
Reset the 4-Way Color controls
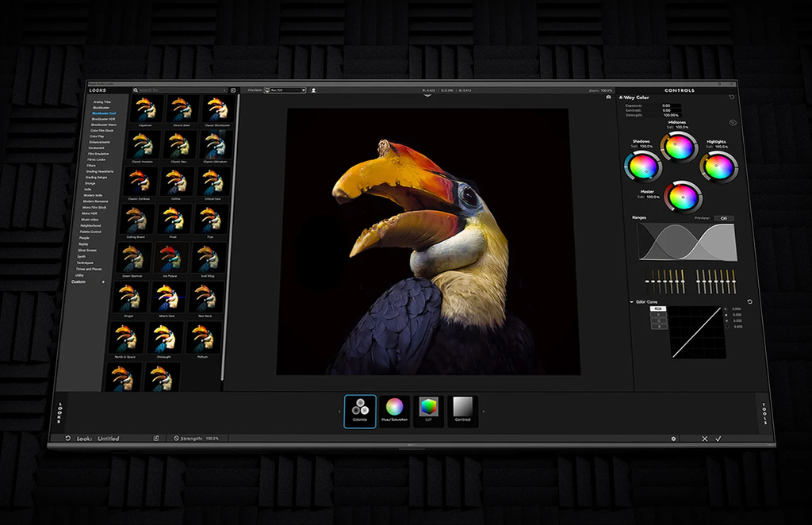(x=731, y=98)
